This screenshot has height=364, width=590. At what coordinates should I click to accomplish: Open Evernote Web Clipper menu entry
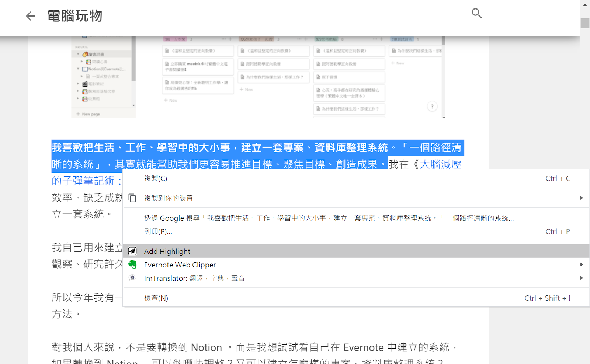tap(356, 265)
